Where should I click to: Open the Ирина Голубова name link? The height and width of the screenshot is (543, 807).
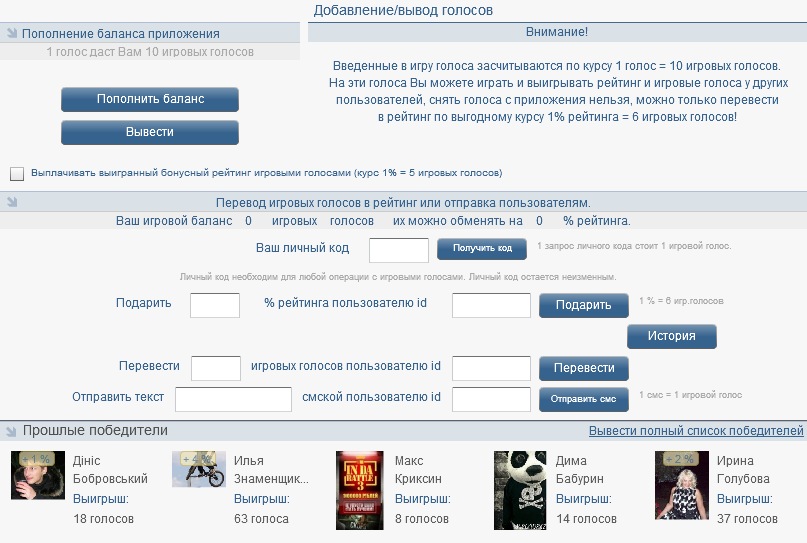743,470
